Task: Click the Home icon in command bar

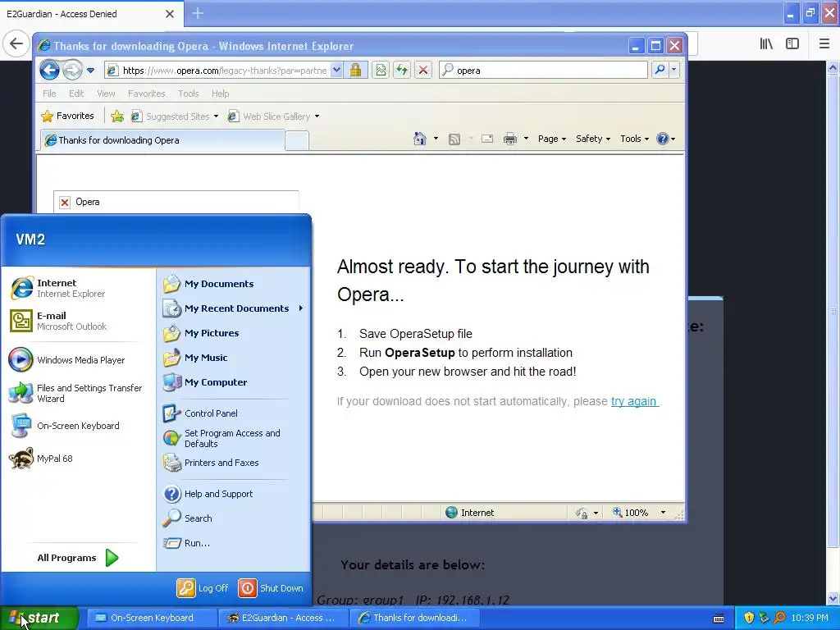Action: pos(420,139)
